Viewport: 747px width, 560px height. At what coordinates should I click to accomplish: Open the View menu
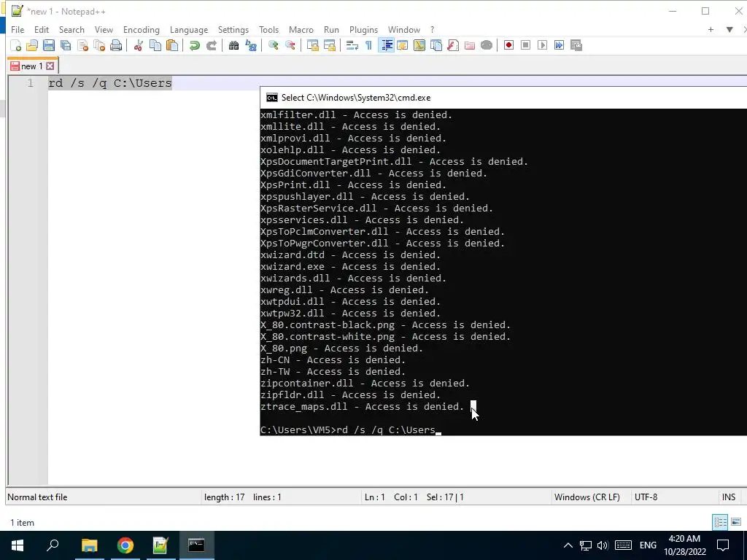point(104,29)
